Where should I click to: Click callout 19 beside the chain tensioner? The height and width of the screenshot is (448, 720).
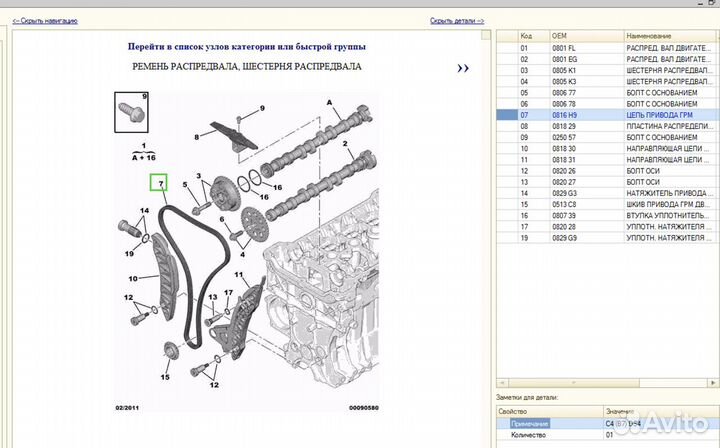tap(129, 252)
